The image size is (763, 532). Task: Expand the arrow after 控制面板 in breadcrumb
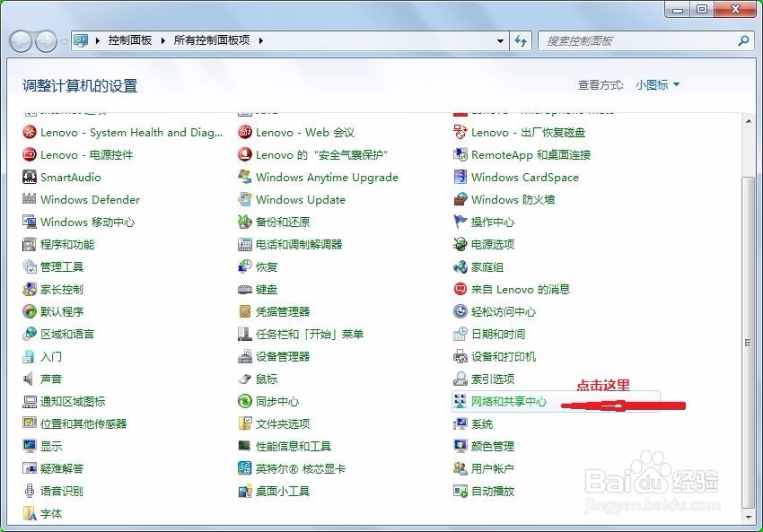[163, 41]
